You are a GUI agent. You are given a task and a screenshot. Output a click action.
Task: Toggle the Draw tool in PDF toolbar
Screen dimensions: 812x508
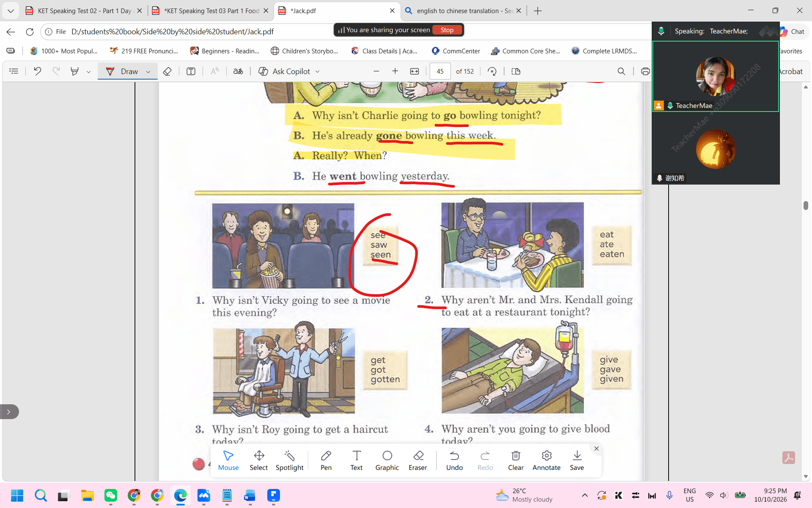[122, 71]
